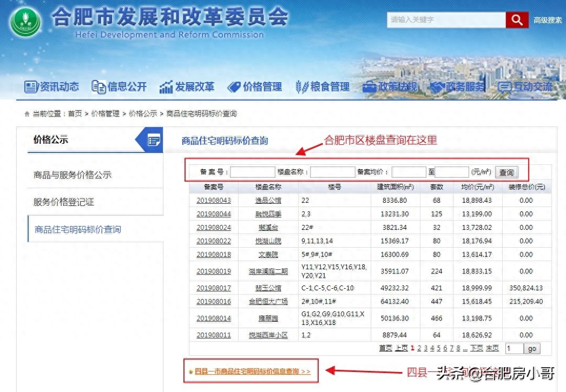Image resolution: width=566 pixels, height=392 pixels.
Task: Click the 备案号 input field
Action: click(253, 172)
